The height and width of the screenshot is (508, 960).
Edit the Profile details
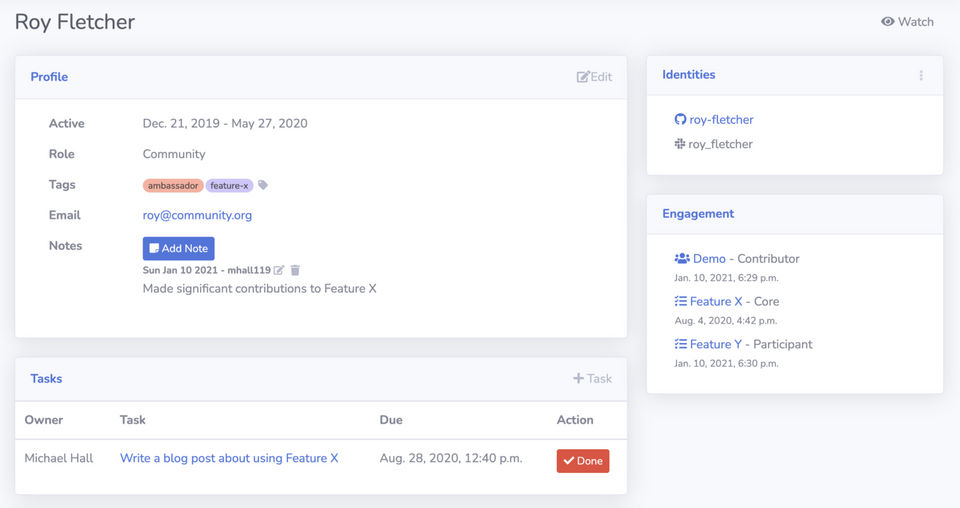(594, 77)
